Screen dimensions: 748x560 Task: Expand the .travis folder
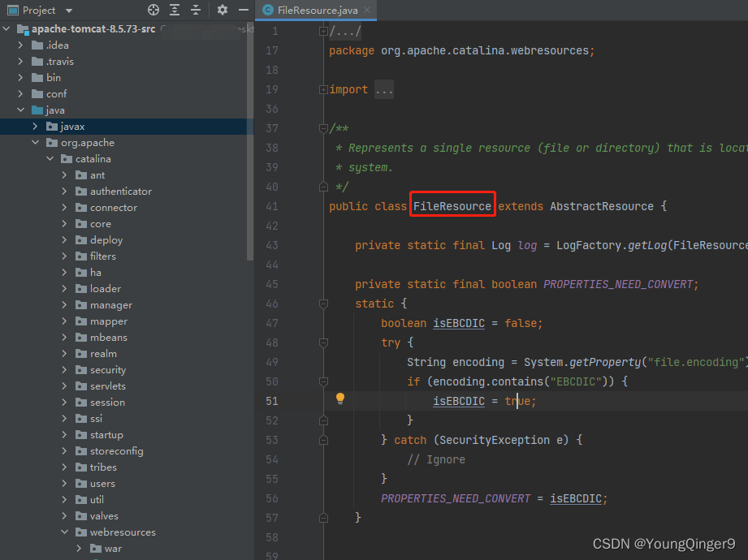pyautogui.click(x=20, y=62)
